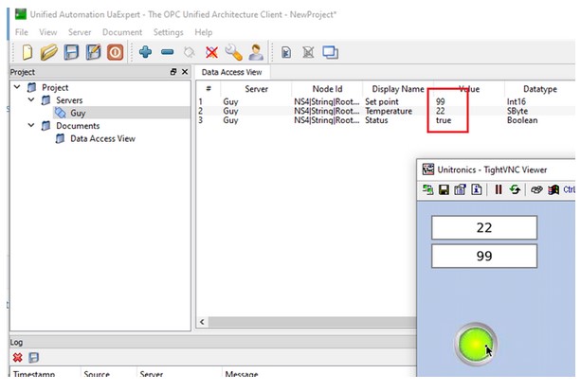Refresh the TightVNC remote screen
Image resolution: width=581 pixels, height=392 pixels.
coord(515,189)
